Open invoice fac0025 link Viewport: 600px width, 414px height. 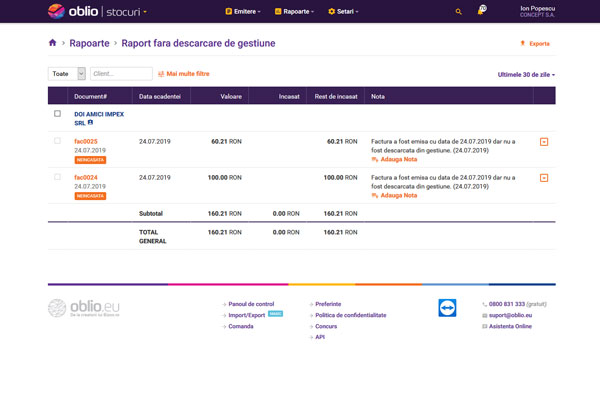pyautogui.click(x=86, y=141)
